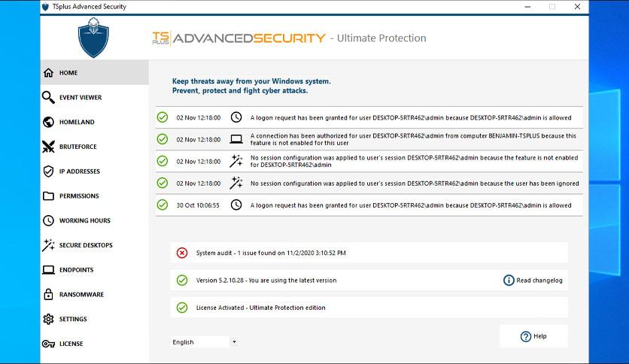Open the Event Viewer magnifier icon
Screen dimensions: 629x364
pos(48,98)
